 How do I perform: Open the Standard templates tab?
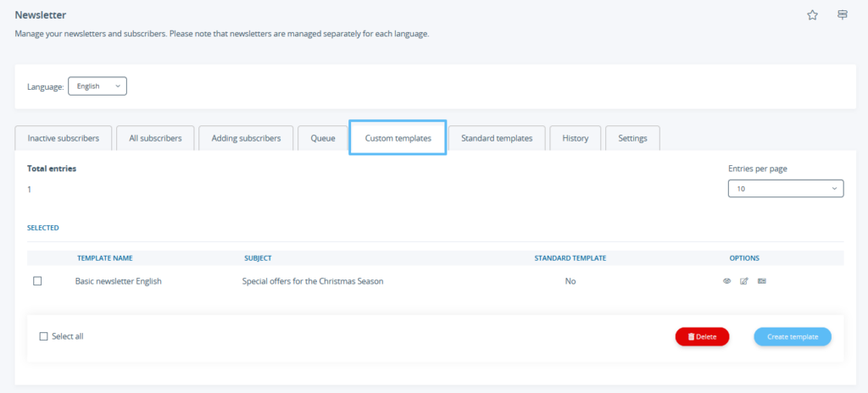click(497, 138)
